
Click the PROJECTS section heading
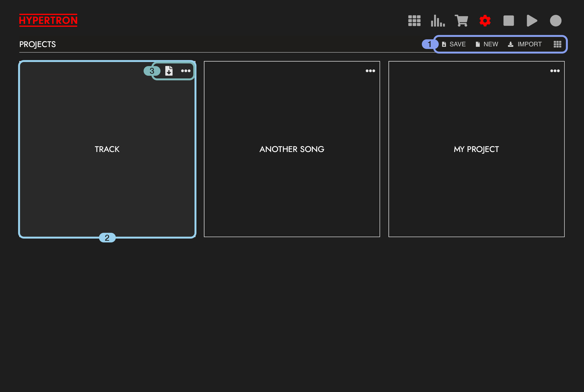pos(37,44)
